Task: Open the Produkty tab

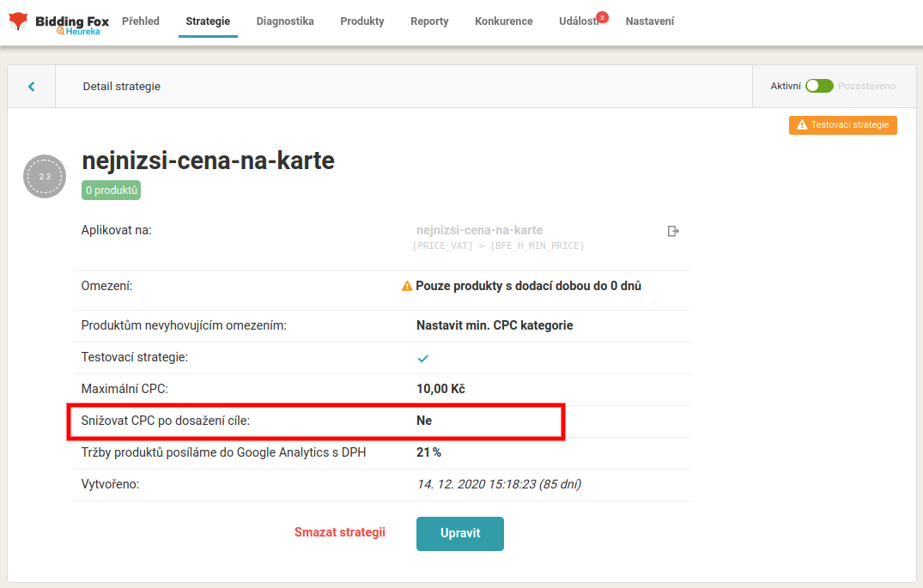Action: 362,21
